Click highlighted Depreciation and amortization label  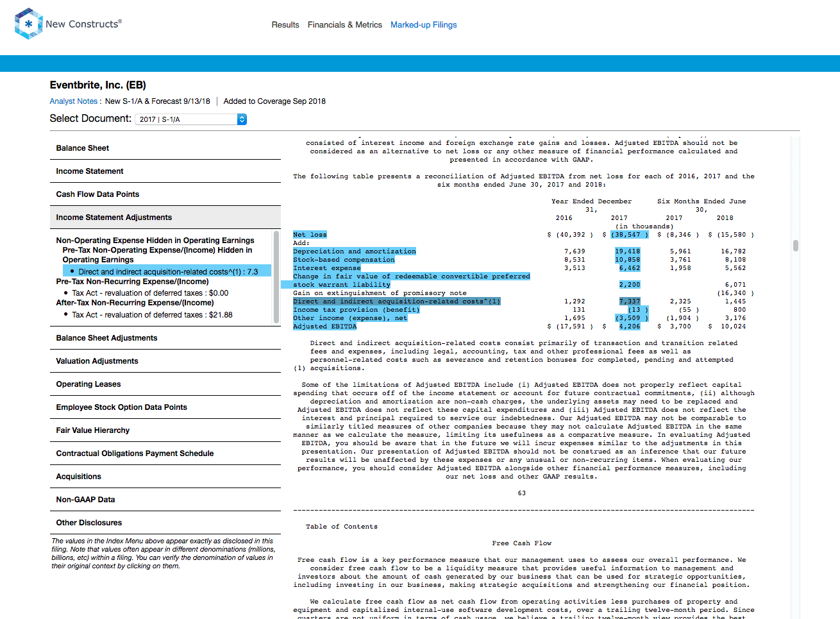point(355,251)
